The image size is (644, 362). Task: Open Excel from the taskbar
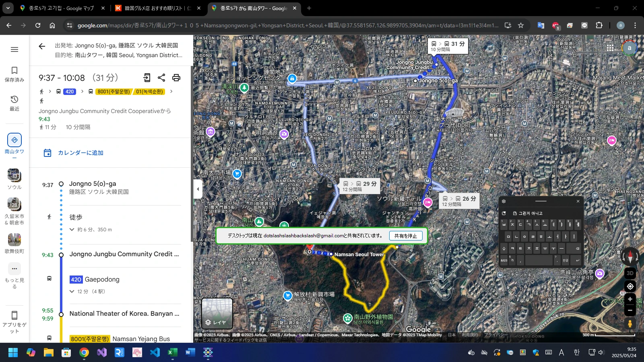pyautogui.click(x=173, y=353)
